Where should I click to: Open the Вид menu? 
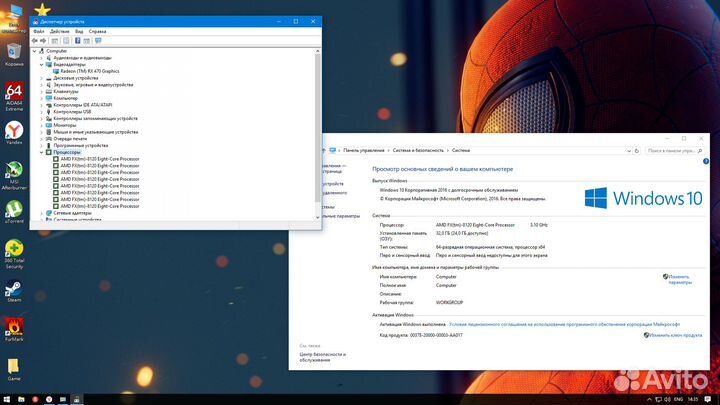tap(79, 31)
